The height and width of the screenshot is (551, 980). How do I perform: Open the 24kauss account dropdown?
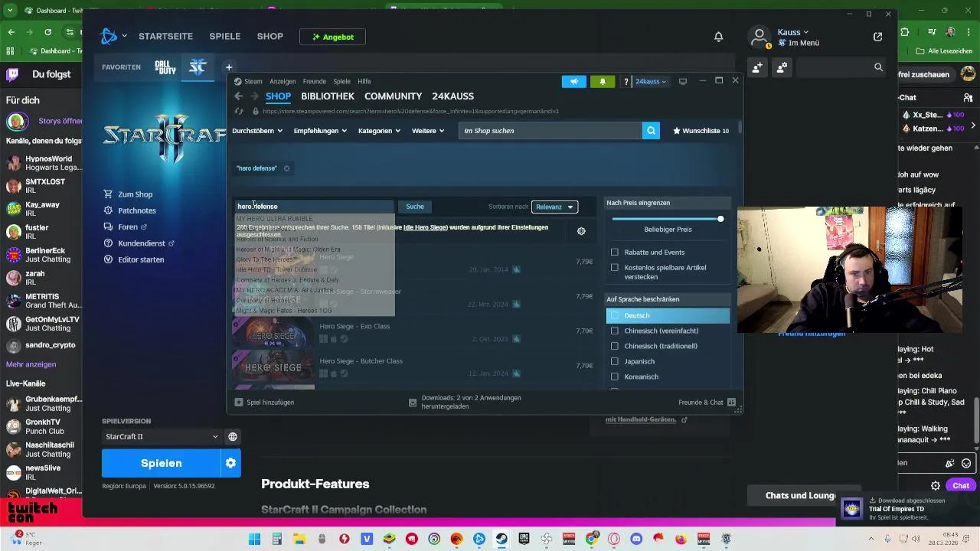[651, 81]
